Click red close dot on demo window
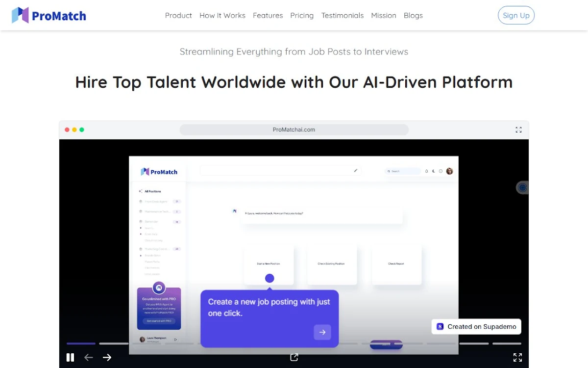The image size is (588, 368). (x=67, y=130)
